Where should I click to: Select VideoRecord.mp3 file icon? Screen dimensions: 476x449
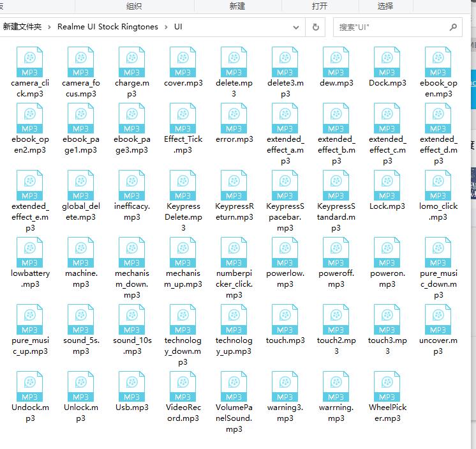pyautogui.click(x=182, y=386)
